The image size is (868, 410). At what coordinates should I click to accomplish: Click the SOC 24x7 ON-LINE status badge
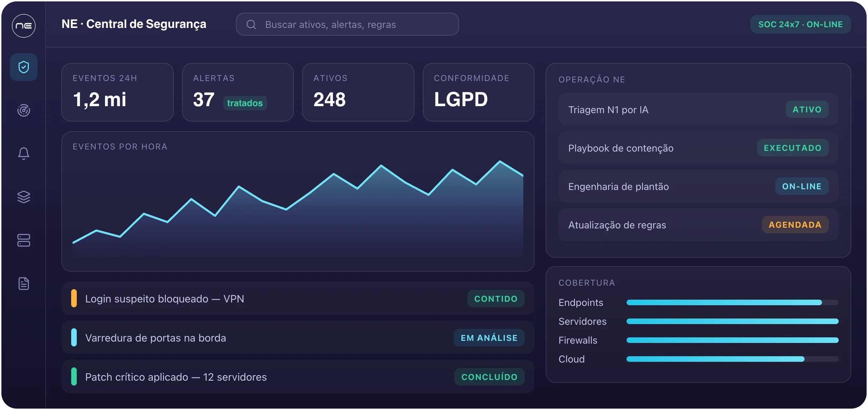800,24
